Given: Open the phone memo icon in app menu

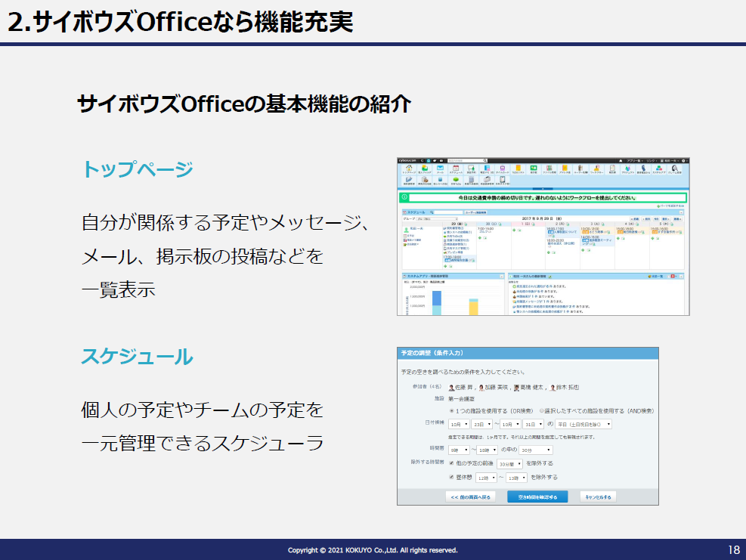Looking at the screenshot, I should 487,168.
